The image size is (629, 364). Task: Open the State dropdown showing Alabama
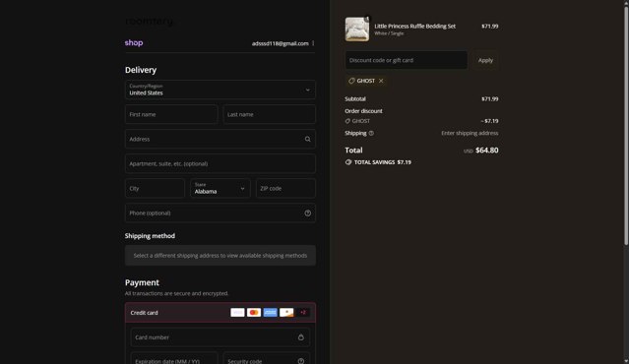click(220, 189)
